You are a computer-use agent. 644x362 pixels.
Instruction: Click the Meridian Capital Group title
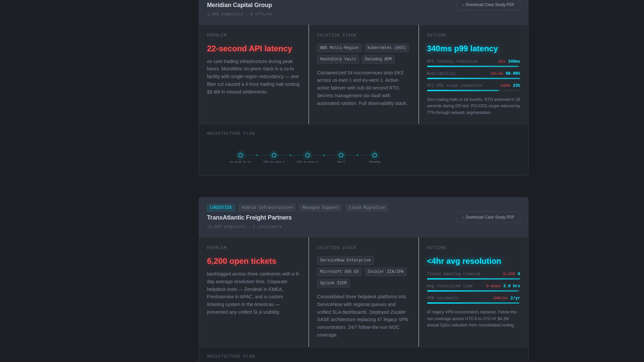239,5
